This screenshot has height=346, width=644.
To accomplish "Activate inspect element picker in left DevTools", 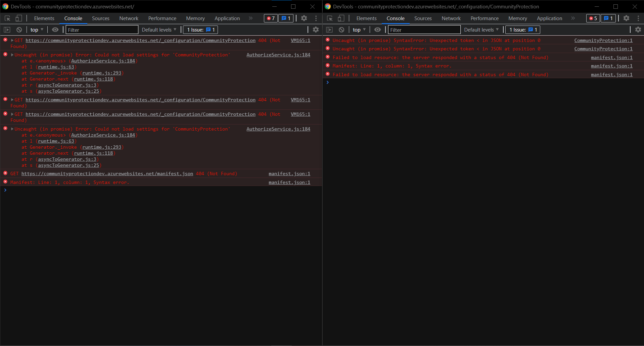I will (x=7, y=18).
